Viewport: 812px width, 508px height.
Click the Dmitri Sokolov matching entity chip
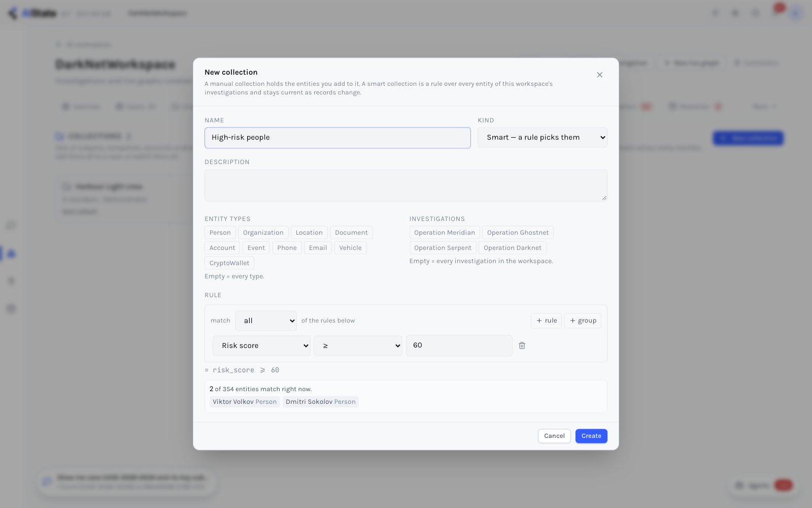(321, 402)
